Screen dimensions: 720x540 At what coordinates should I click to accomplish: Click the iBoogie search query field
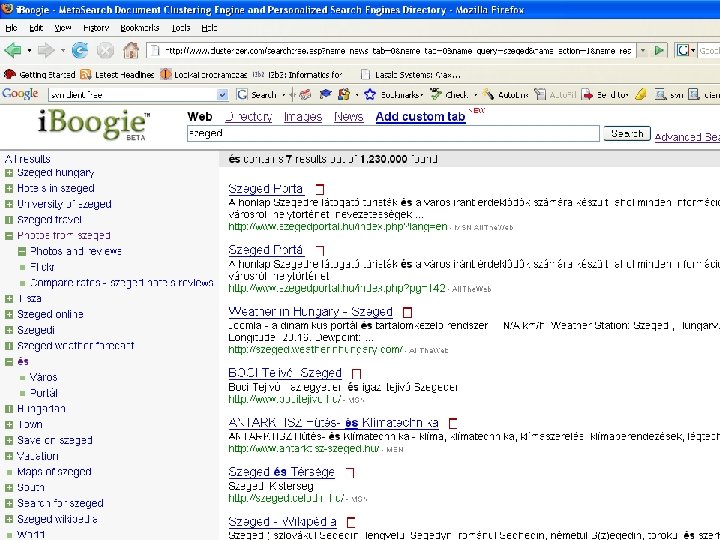(x=393, y=133)
